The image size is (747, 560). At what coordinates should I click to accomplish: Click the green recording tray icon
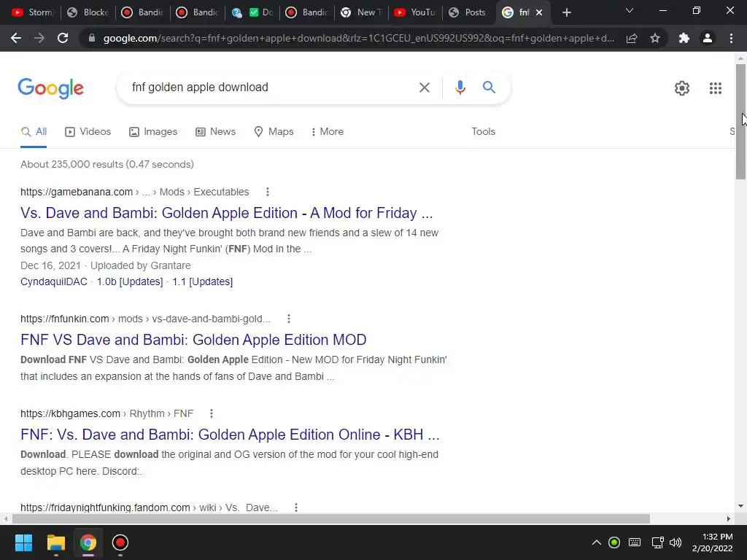point(614,542)
